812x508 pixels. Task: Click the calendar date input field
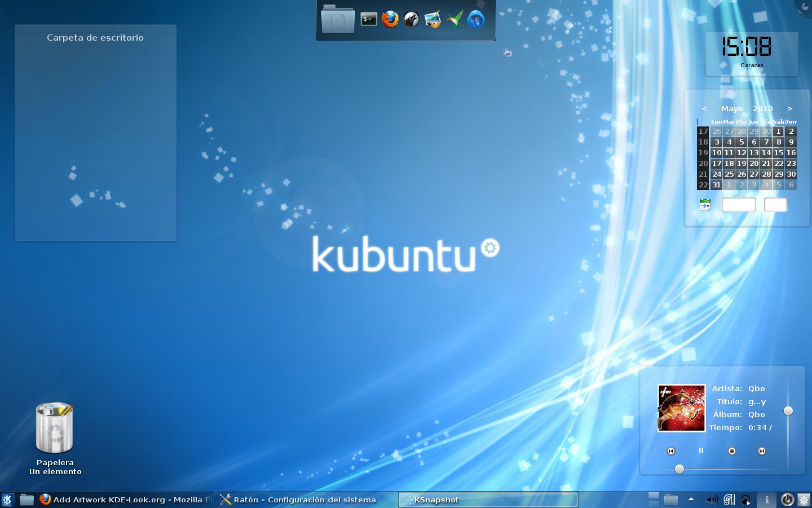click(x=739, y=205)
